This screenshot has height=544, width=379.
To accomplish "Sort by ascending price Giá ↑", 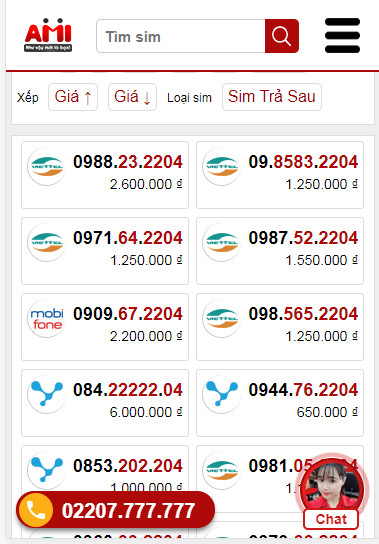I will [x=73, y=97].
